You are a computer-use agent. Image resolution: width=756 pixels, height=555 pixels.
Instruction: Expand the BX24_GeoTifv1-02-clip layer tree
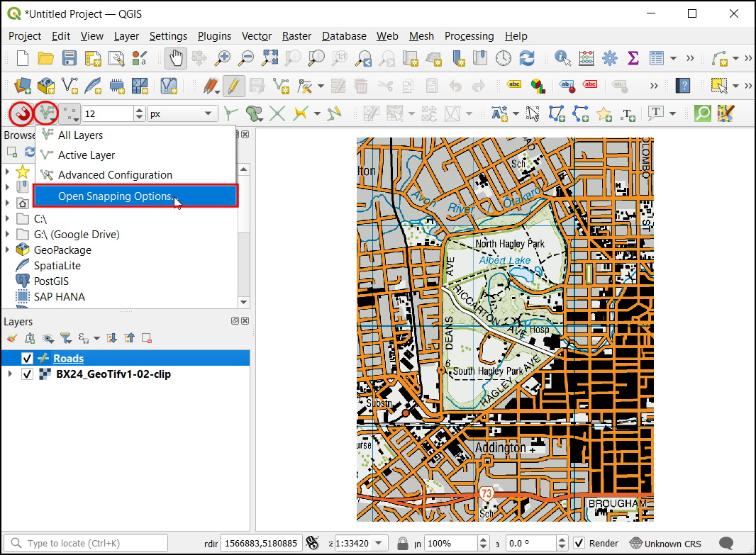(x=9, y=374)
